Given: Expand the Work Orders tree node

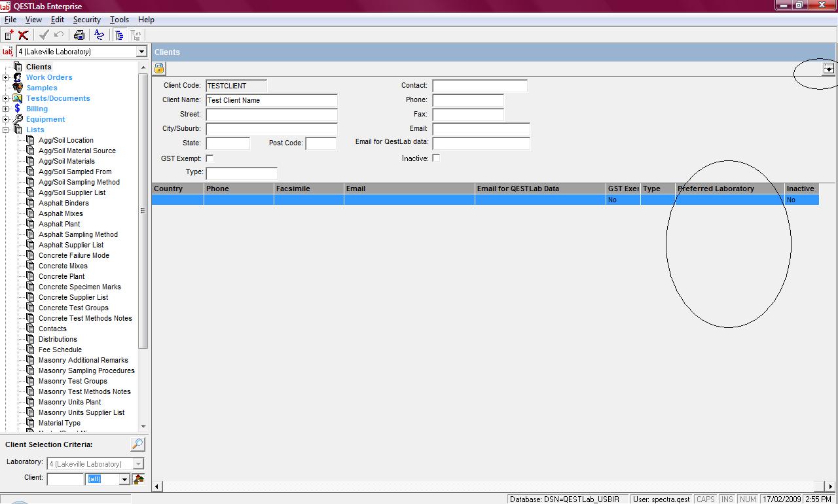Looking at the screenshot, I should point(6,77).
